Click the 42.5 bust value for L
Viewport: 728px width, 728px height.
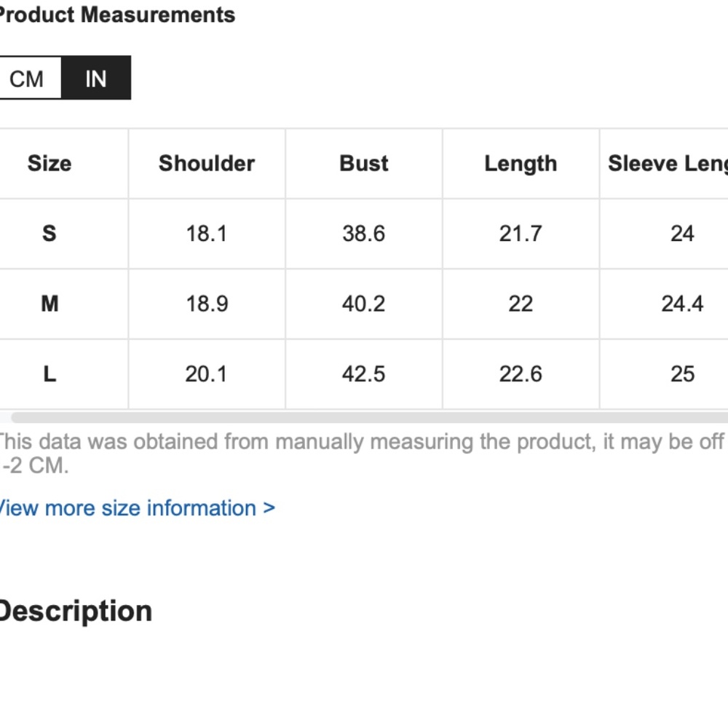364,374
